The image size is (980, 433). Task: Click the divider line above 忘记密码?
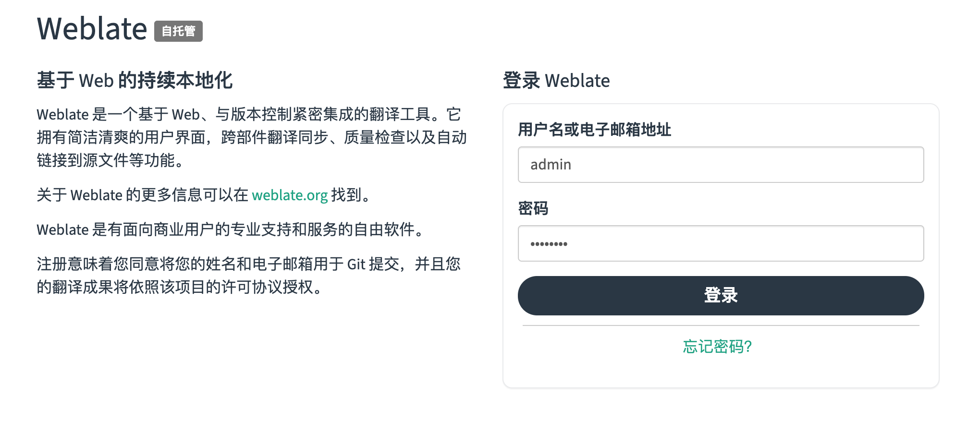(x=721, y=325)
